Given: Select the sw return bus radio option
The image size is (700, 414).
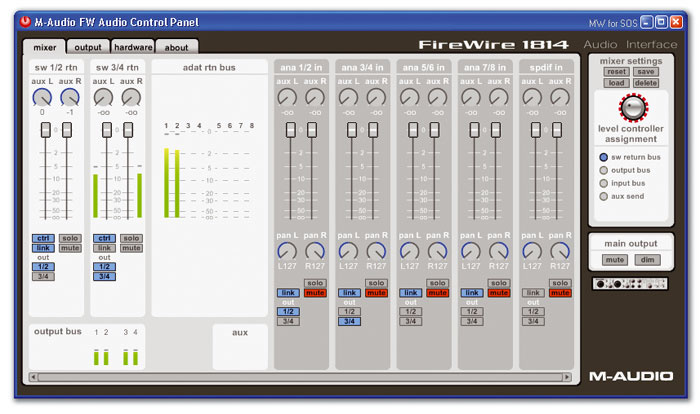Looking at the screenshot, I should [603, 157].
